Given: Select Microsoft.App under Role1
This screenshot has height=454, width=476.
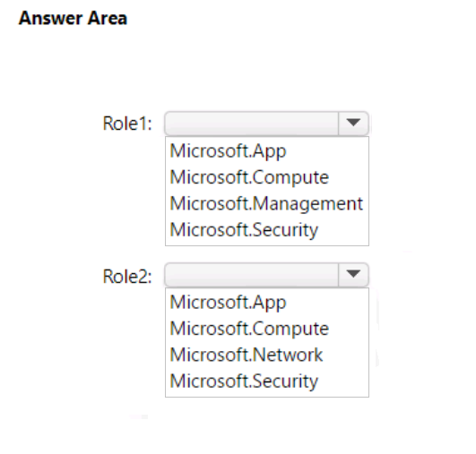Looking at the screenshot, I should pyautogui.click(x=228, y=150).
